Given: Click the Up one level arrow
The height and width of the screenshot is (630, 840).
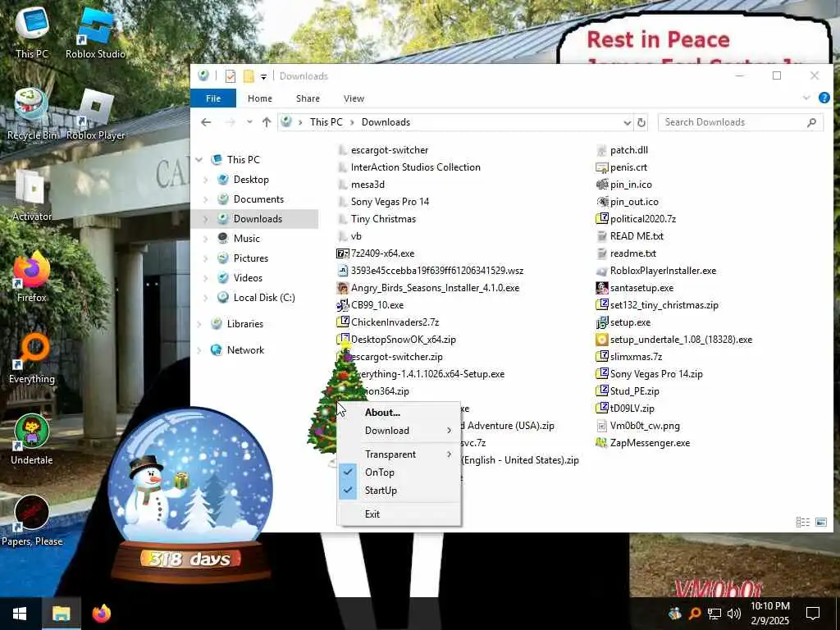Looking at the screenshot, I should click(267, 122).
